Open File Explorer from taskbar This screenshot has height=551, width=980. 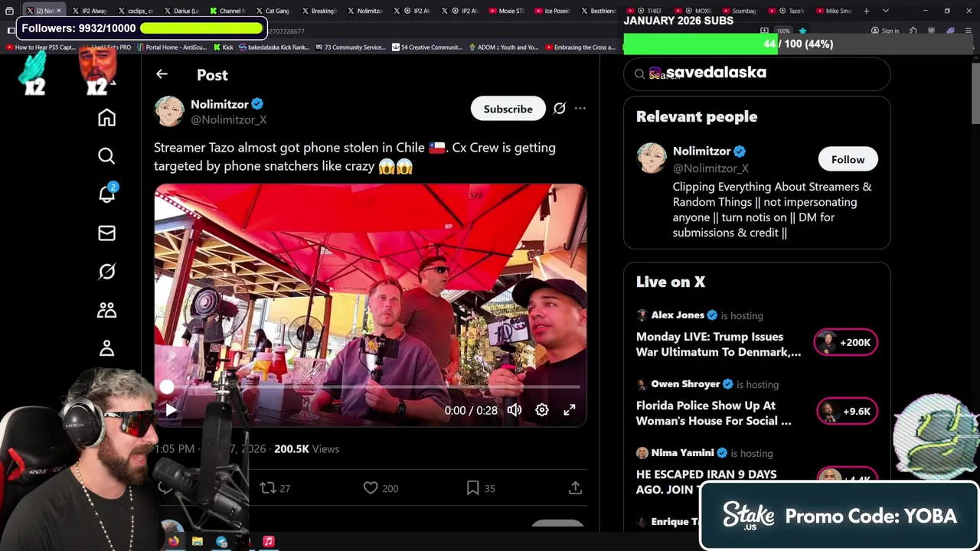[x=198, y=542]
